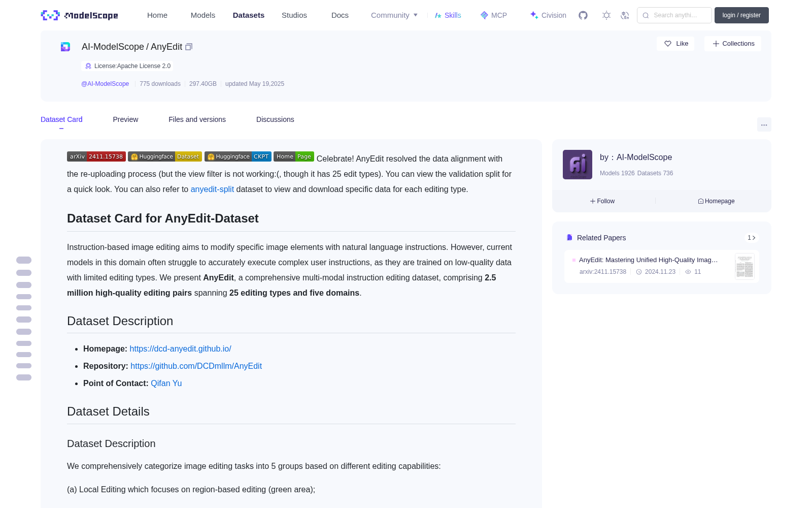Viewport: 812px width, 508px height.
Task: Open the Models navigation item
Action: point(203,15)
